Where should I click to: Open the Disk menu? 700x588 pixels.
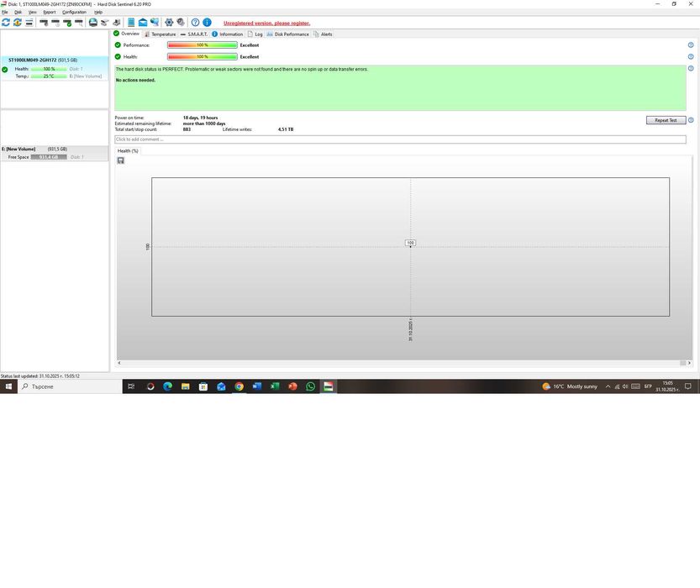tap(18, 12)
